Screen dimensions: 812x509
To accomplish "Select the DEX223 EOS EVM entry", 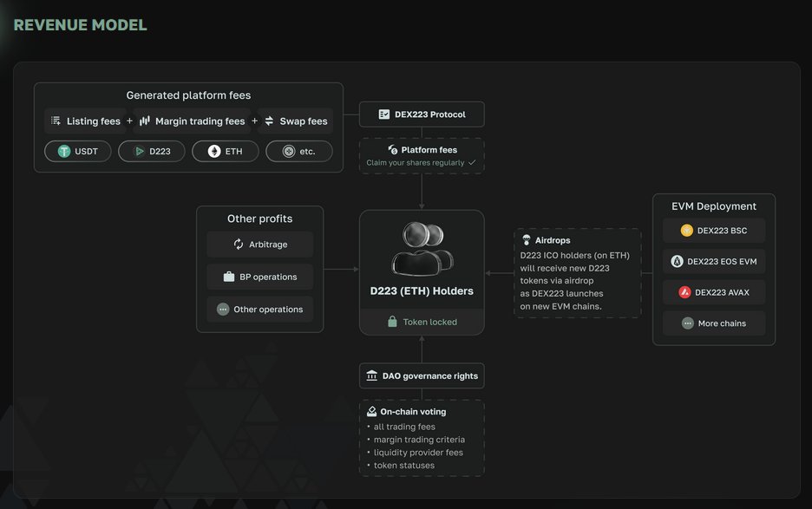I will point(714,260).
